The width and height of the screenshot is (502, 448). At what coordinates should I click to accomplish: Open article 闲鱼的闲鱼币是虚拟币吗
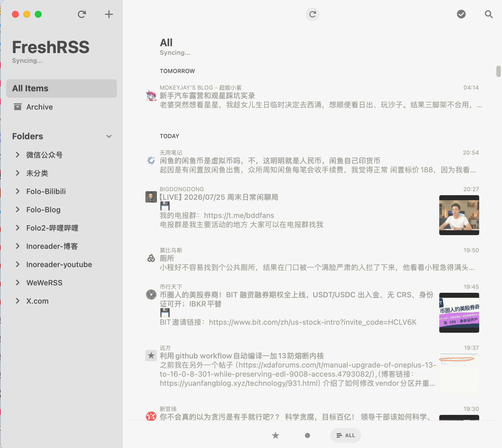point(270,161)
